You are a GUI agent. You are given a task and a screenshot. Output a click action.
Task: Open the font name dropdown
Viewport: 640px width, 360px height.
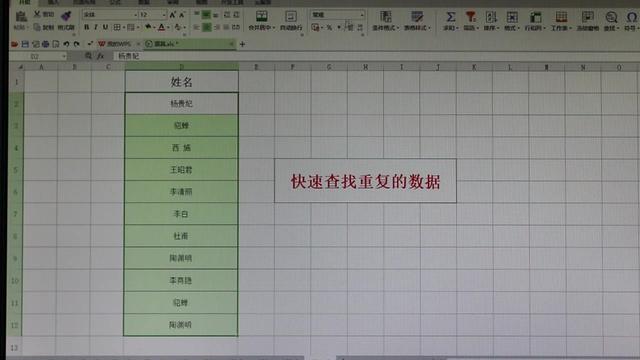[136, 15]
